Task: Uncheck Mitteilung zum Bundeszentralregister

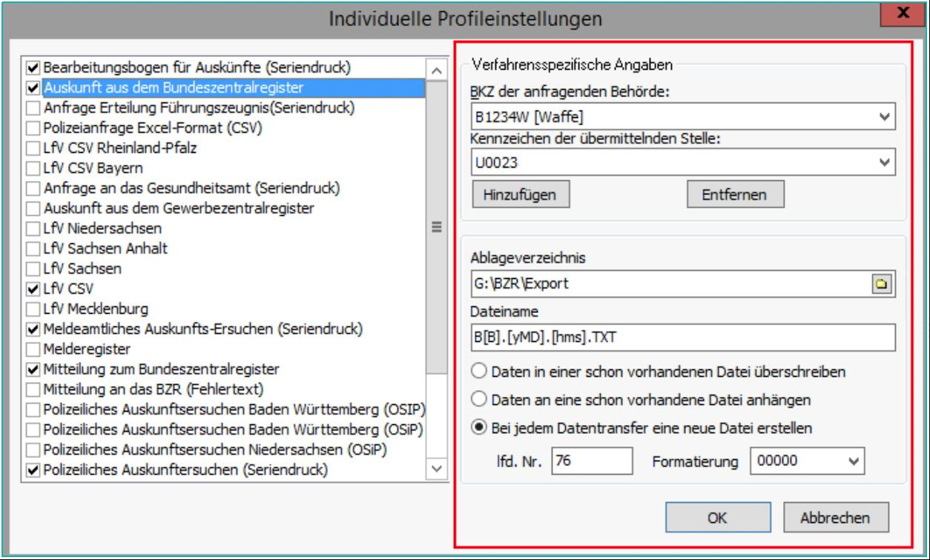Action: pos(32,368)
